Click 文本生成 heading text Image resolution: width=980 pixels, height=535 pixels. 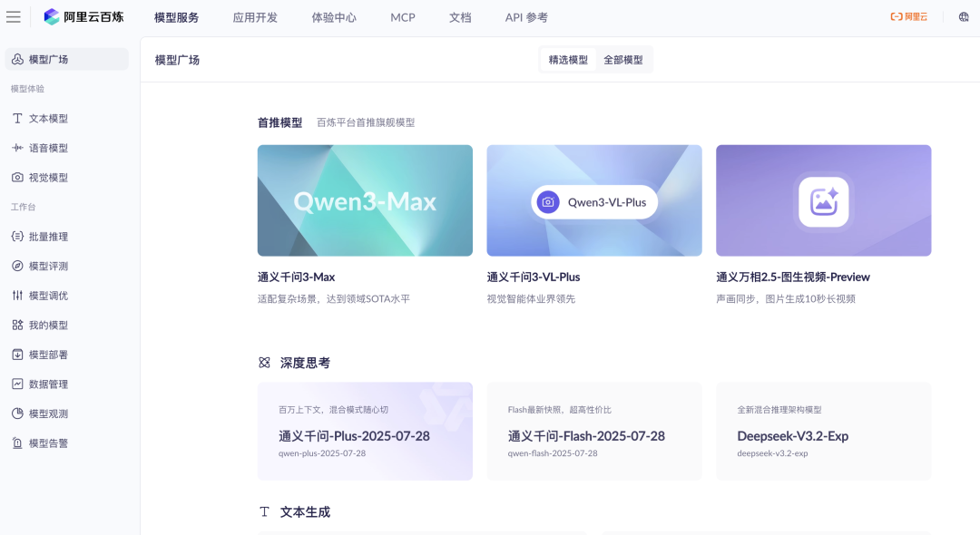click(305, 512)
